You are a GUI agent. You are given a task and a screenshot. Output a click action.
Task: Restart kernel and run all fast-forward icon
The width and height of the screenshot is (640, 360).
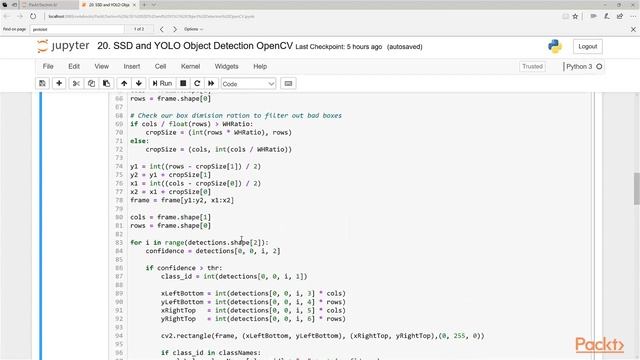click(x=211, y=83)
